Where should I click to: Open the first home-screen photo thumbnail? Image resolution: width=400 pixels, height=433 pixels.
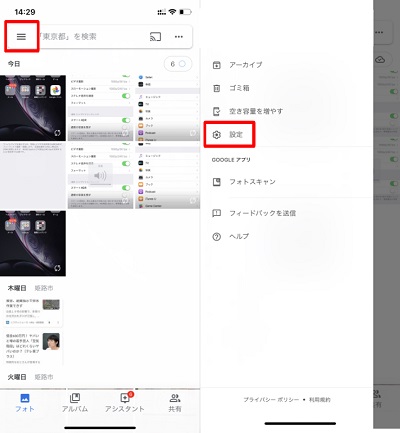[33, 108]
